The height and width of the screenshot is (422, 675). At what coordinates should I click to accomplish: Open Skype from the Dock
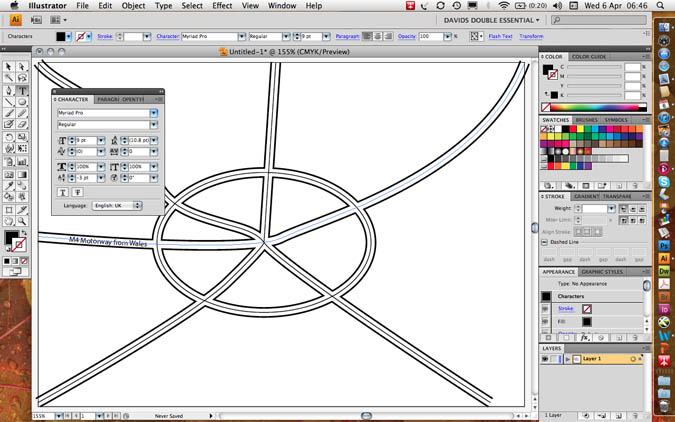664,182
